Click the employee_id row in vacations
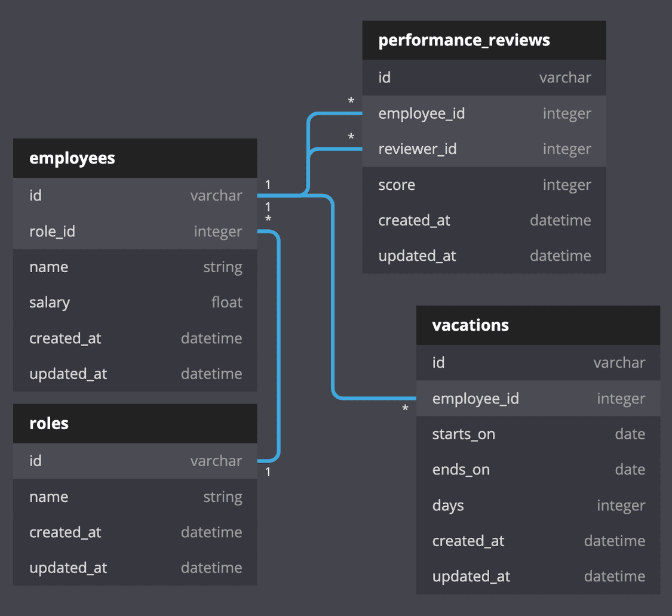Image resolution: width=672 pixels, height=616 pixels. (x=538, y=398)
